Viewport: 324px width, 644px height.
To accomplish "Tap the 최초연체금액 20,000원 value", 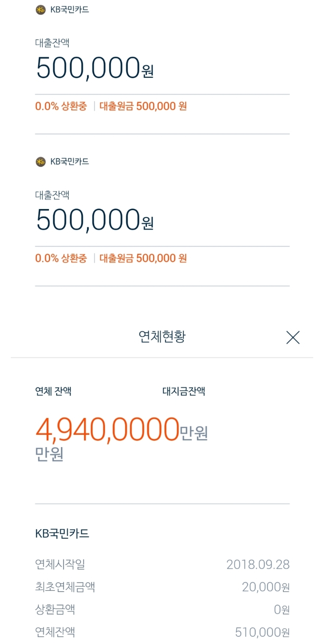I will 266,587.
